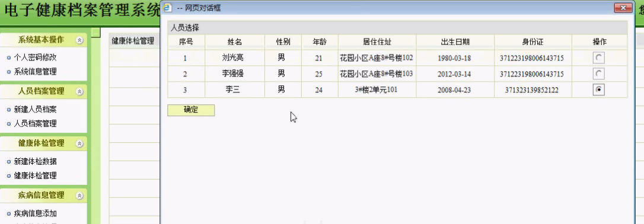Click the 姓名 column header
Screen dimensions: 644x224
[x=234, y=42]
